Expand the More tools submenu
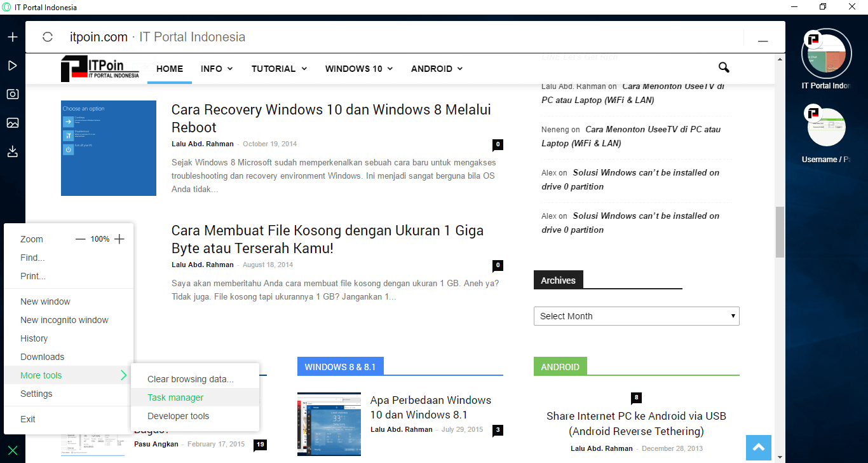This screenshot has height=463, width=868. tap(69, 375)
